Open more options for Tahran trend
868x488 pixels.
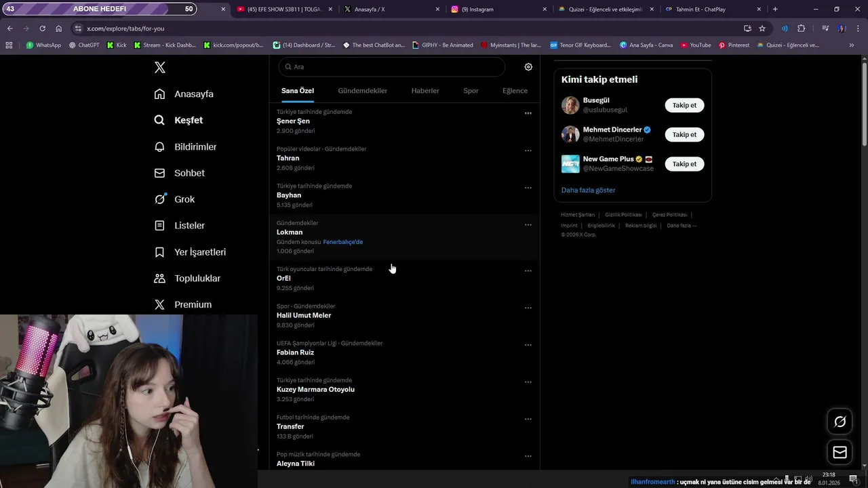coord(528,150)
